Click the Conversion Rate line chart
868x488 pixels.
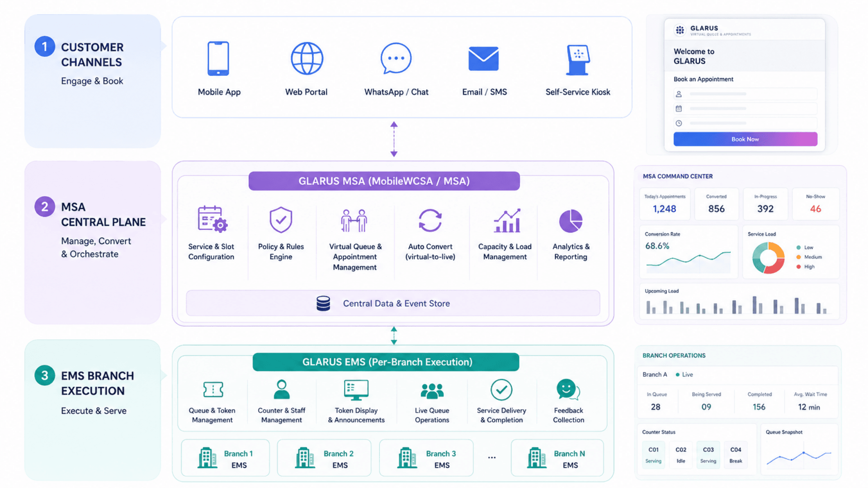(x=688, y=262)
